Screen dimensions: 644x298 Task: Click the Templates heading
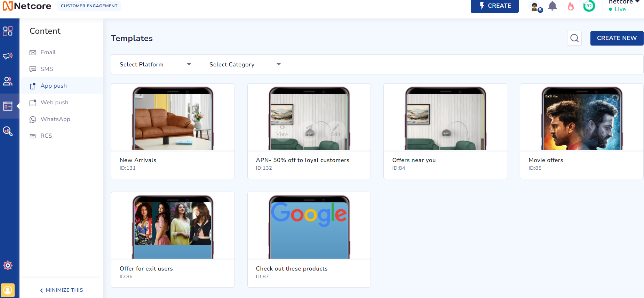point(132,38)
